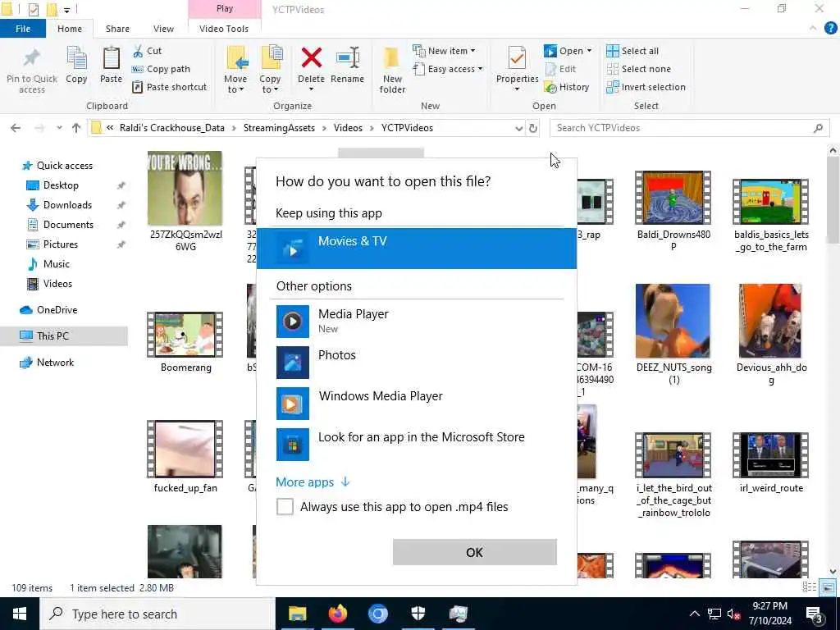840x630 pixels.
Task: Switch to details view button
Action: pyautogui.click(x=810, y=587)
